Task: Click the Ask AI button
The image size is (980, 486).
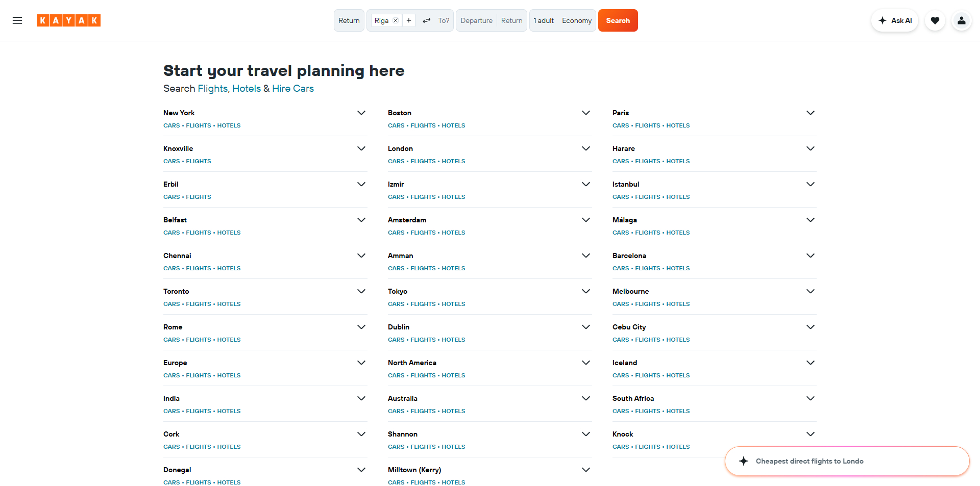Action: (x=895, y=20)
